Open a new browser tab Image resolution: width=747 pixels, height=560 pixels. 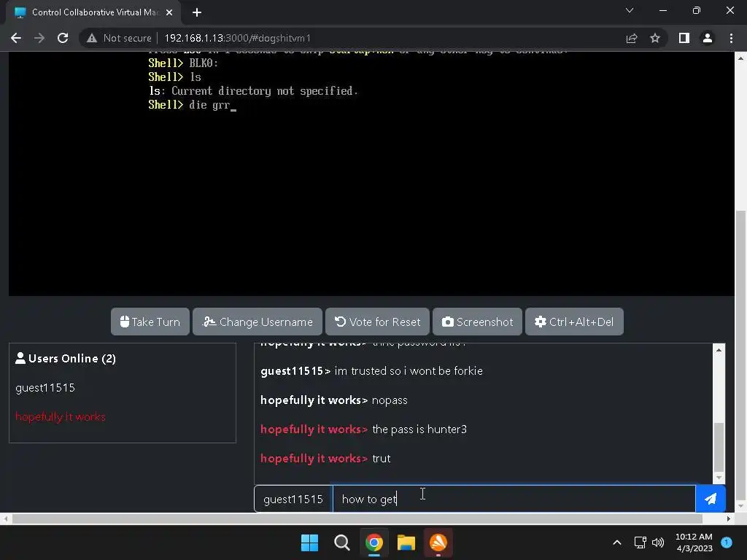tap(197, 12)
